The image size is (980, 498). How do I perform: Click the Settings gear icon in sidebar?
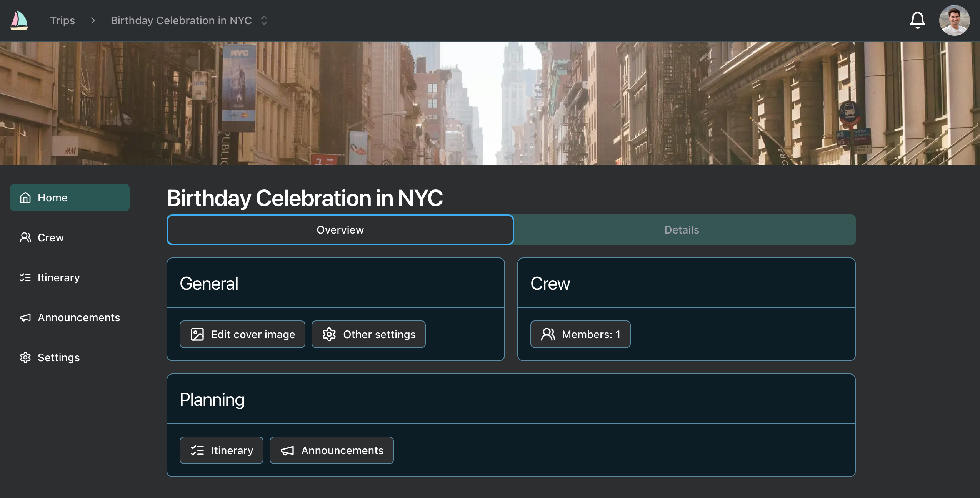pos(25,357)
